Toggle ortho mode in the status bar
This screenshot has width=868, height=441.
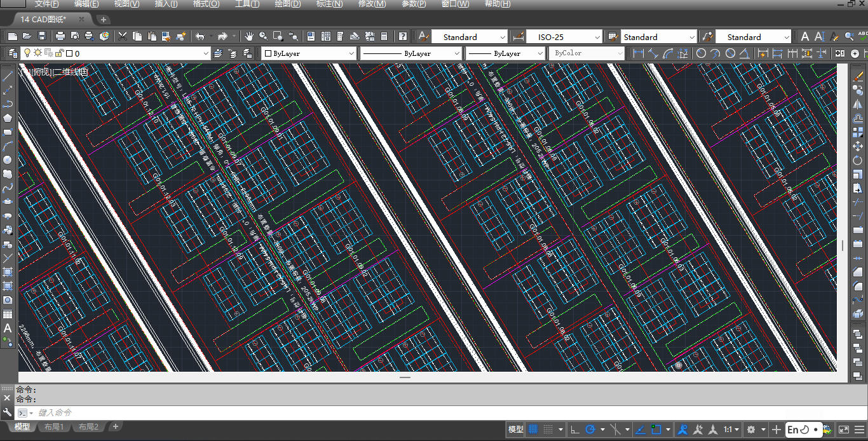tap(575, 430)
